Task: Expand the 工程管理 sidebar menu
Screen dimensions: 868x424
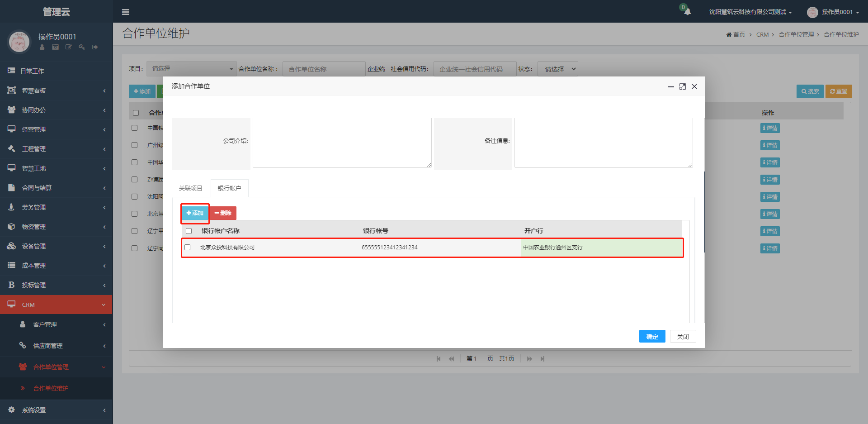Action: 56,149
